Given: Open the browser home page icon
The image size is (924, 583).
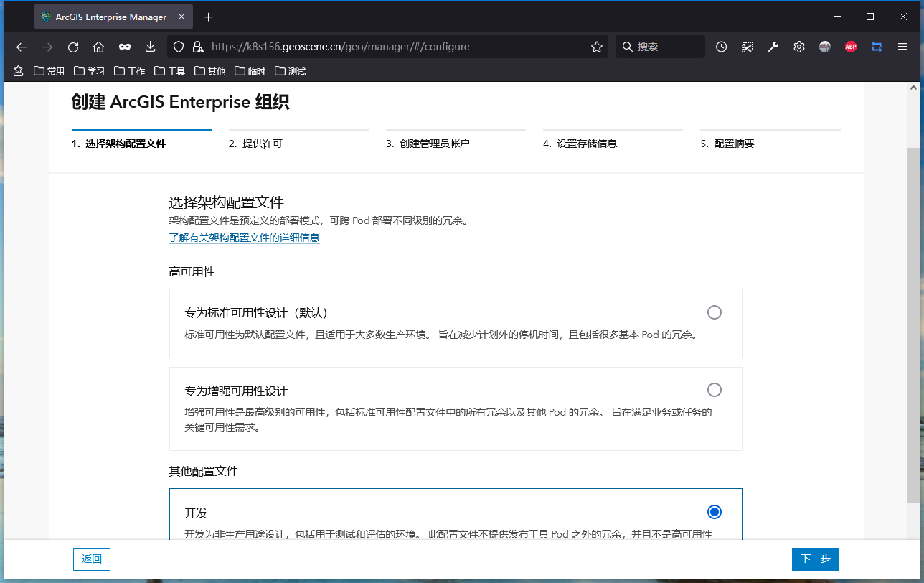Looking at the screenshot, I should pyautogui.click(x=99, y=47).
